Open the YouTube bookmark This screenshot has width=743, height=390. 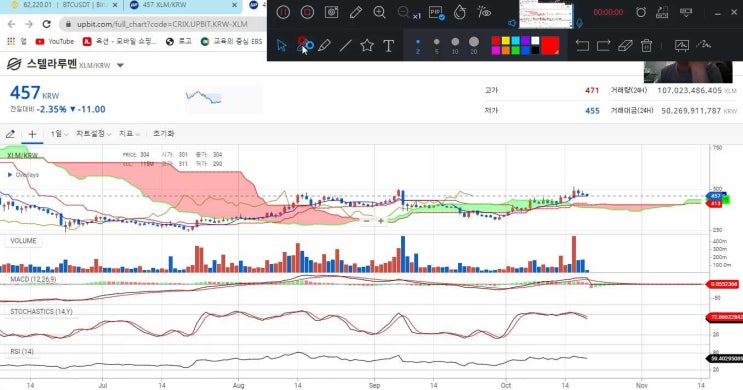coord(55,41)
